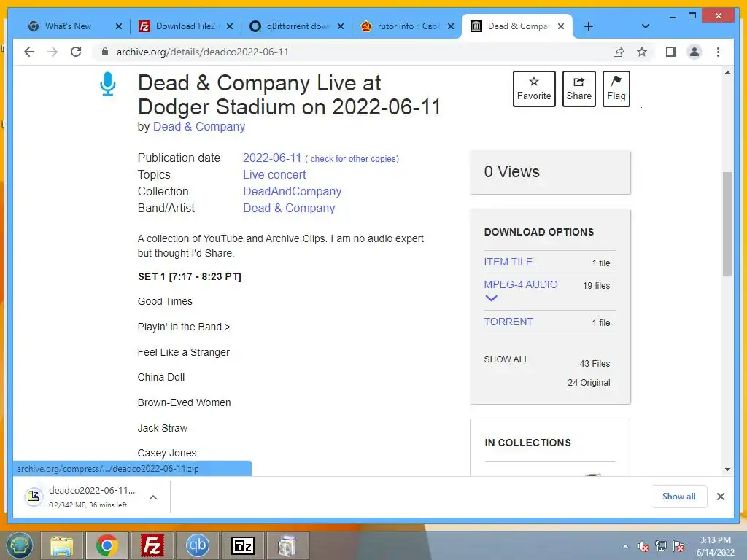747x560 pixels.
Task: Click the padlock site info icon
Action: pos(105,52)
